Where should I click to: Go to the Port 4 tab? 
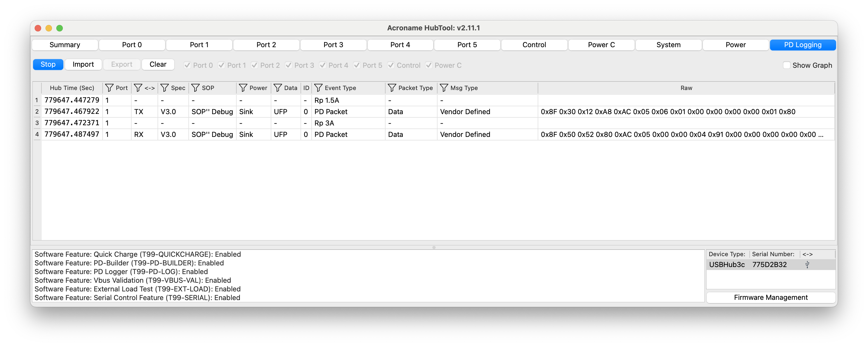[400, 45]
